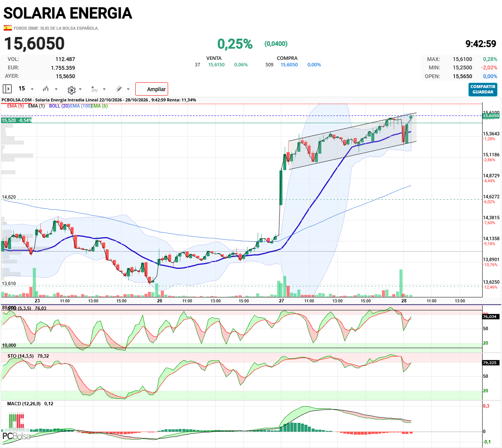Click the MACD (12,26,9) indicator label
Viewport: 502px width, 448px height.
tap(24, 404)
